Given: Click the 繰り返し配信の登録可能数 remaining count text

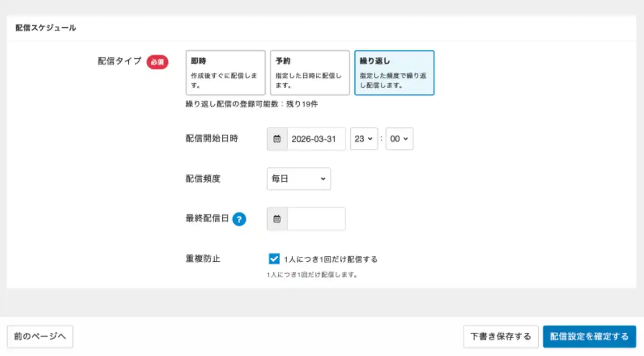Looking at the screenshot, I should pyautogui.click(x=252, y=104).
